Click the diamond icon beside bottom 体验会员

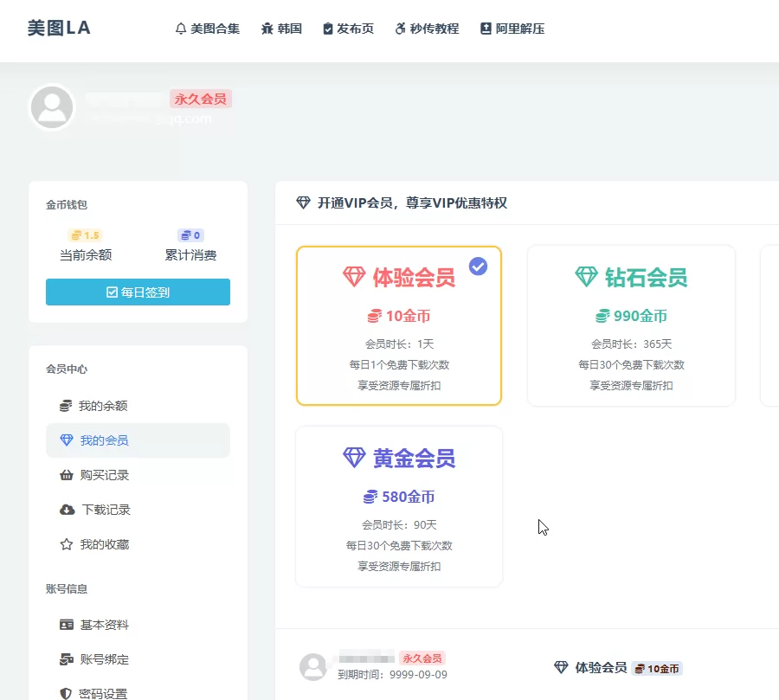(x=562, y=668)
